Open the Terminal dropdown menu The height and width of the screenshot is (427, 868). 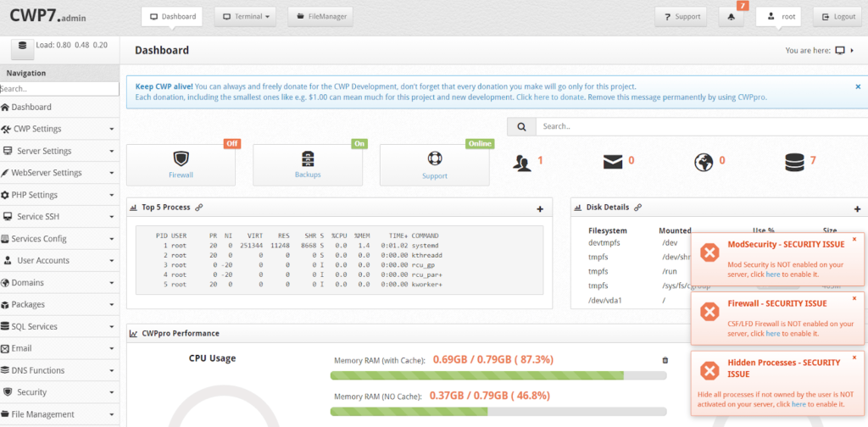click(x=245, y=17)
